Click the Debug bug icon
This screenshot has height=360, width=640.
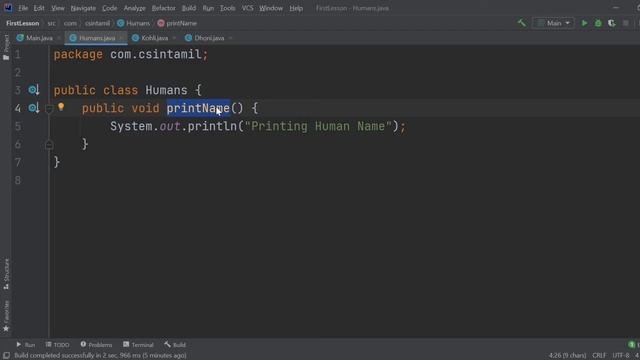pos(598,23)
